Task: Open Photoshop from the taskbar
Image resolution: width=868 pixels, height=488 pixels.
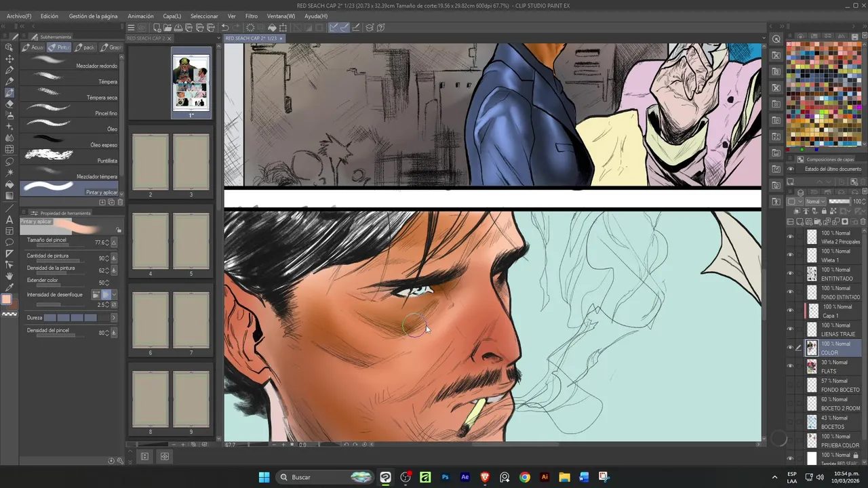Action: (x=446, y=477)
